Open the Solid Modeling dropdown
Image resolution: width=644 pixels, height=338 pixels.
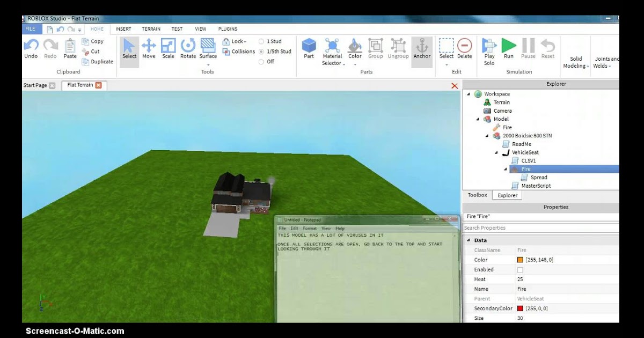(576, 62)
